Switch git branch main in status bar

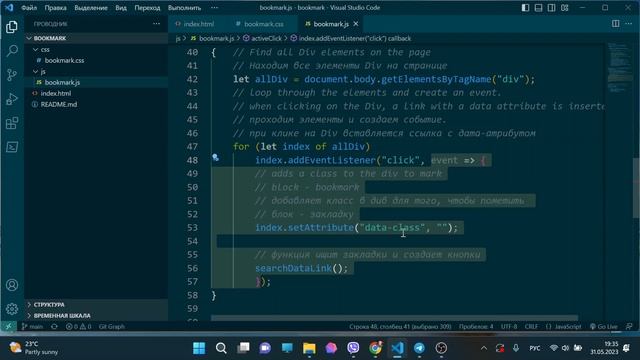pyautogui.click(x=32, y=327)
